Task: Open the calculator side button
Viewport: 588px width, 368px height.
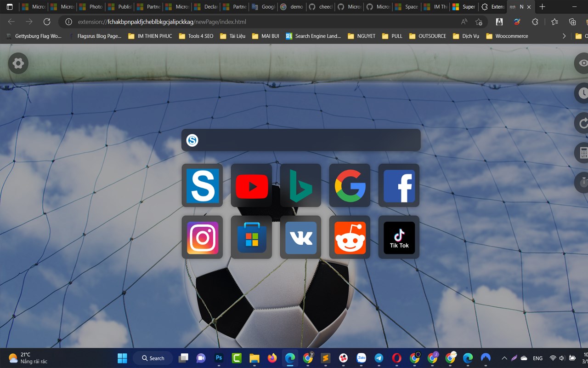Action: click(582, 153)
